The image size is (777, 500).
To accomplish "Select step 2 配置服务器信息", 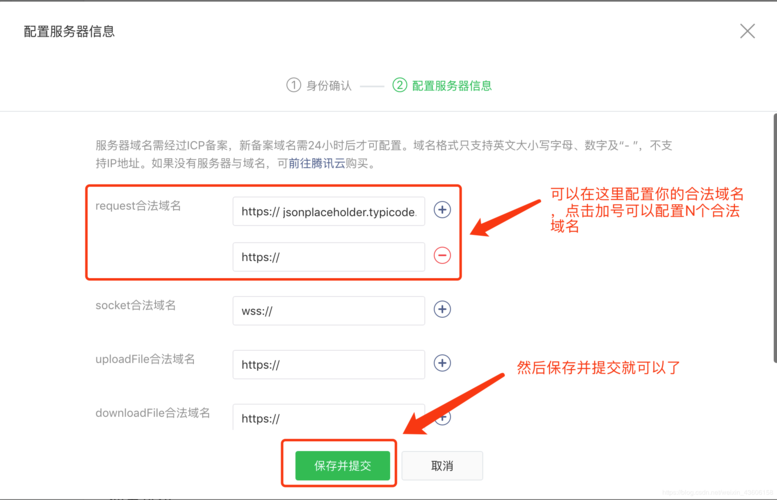I will [442, 85].
